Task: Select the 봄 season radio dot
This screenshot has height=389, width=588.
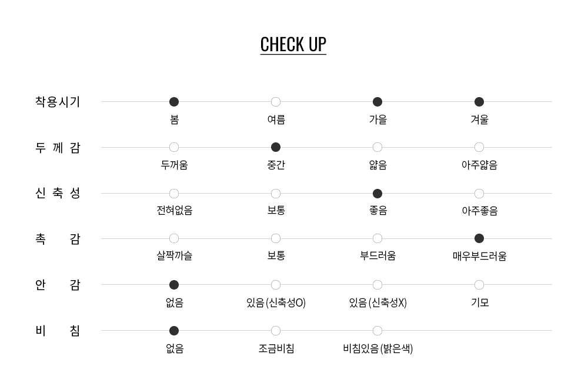Action: click(174, 102)
